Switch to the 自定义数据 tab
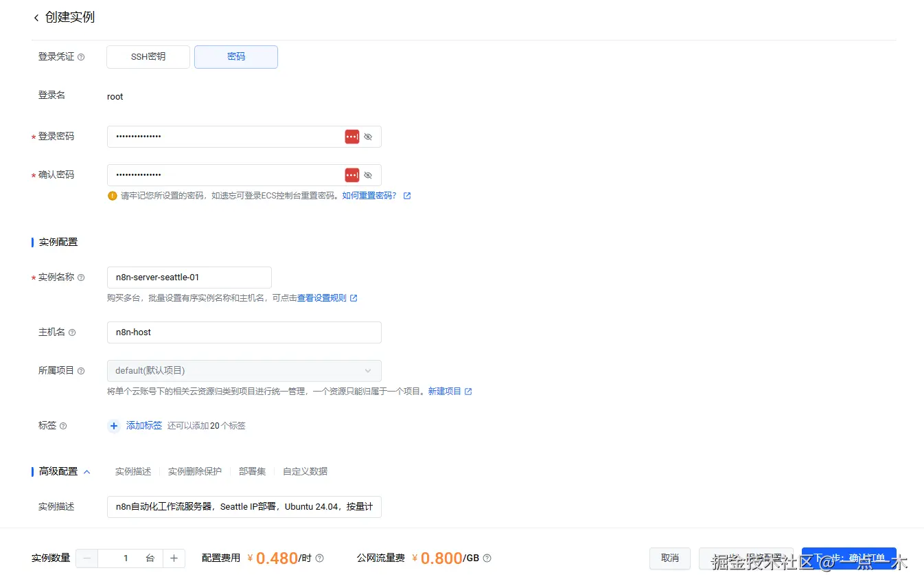The image size is (924, 588). [x=305, y=471]
